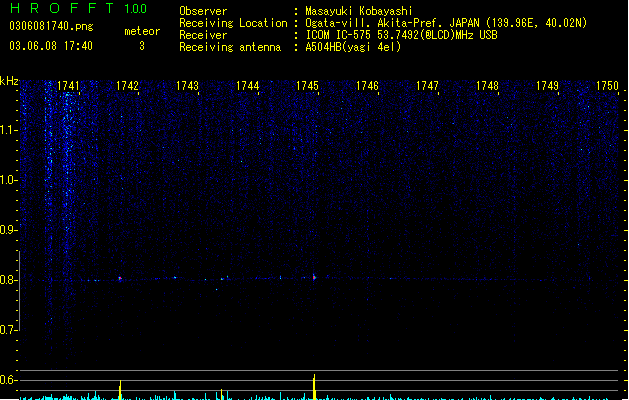Image resolution: width=629 pixels, height=400 pixels.
Task: Click the red meteor echo near 1742
Action: click(x=120, y=278)
